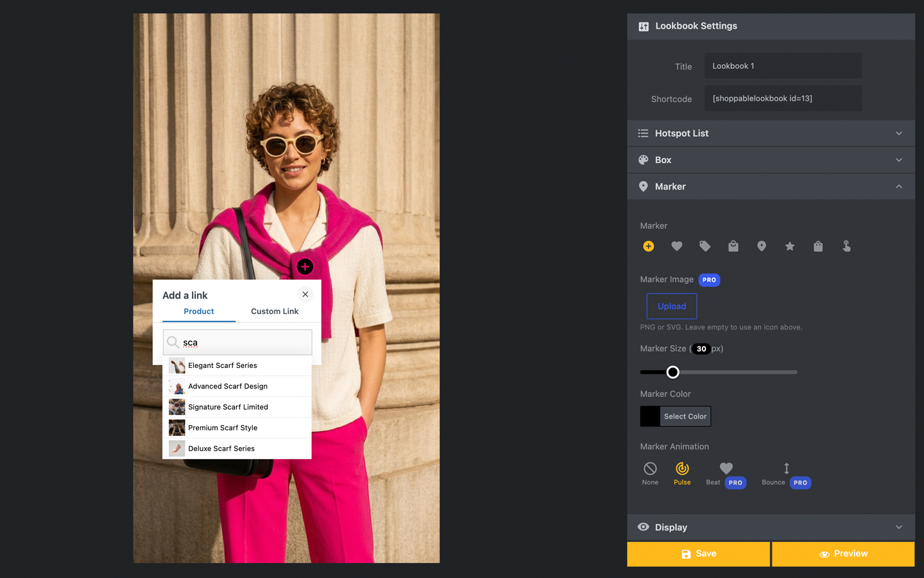Click the Advanced Scarf Design thumbnail

tap(176, 386)
